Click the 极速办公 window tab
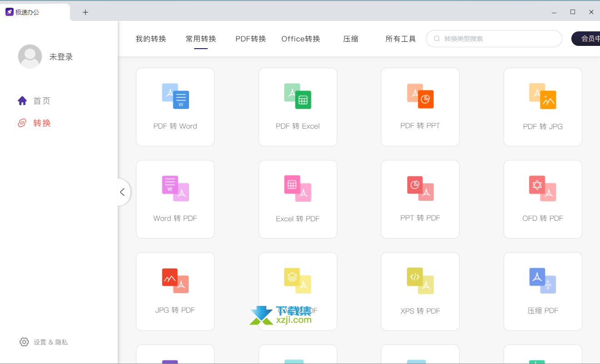Viewport: 600px width, 364px height. pos(35,12)
